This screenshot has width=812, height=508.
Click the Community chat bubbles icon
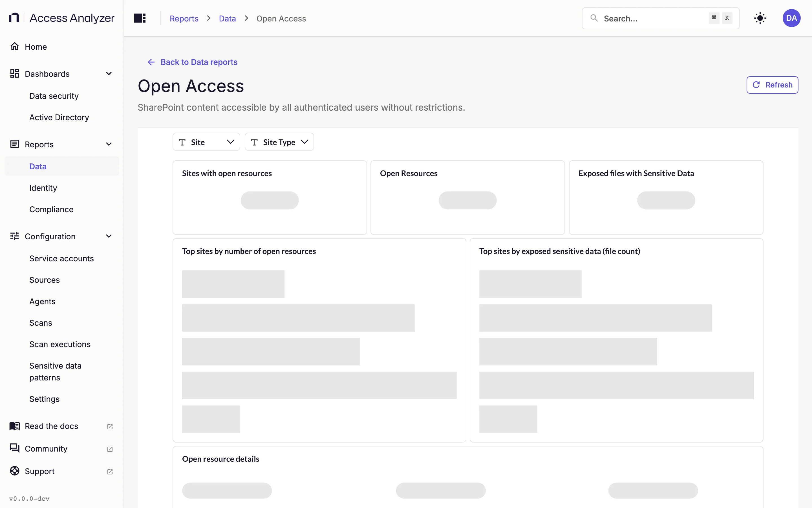click(x=14, y=448)
